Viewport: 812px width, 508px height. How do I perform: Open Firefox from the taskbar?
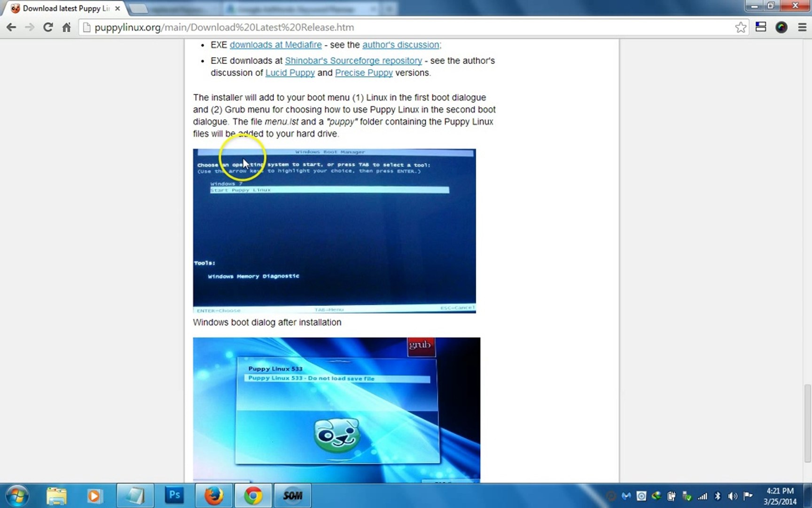pos(214,496)
